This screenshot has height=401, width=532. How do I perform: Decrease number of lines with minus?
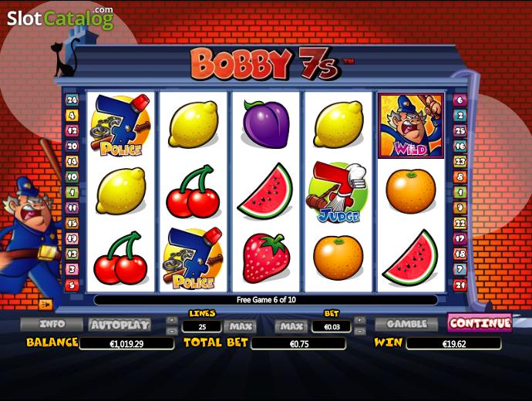[x=172, y=330]
